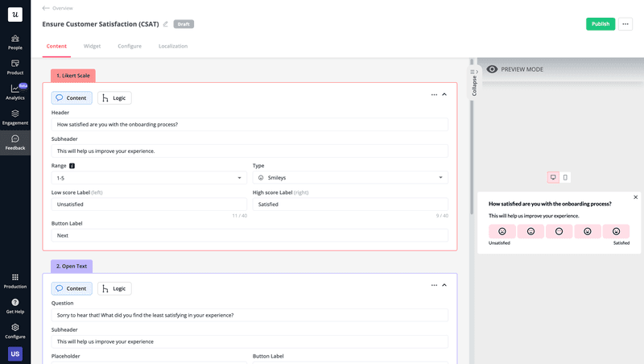Go to Analytics in sidebar
This screenshot has width=644, height=364.
[15, 92]
